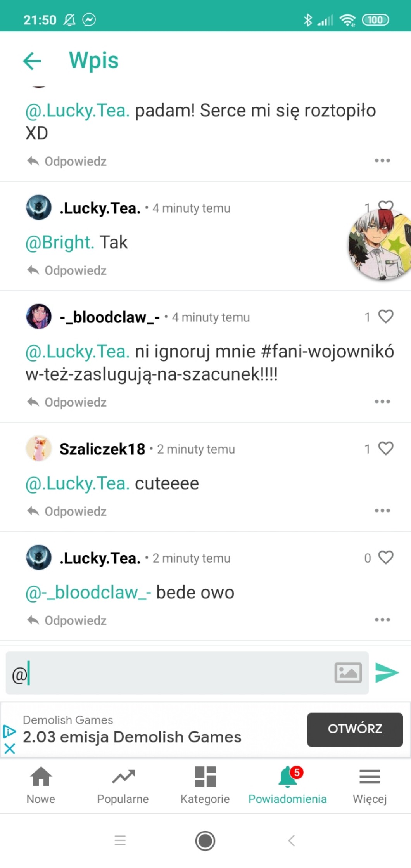Tap the floating anime character bubble

click(380, 244)
